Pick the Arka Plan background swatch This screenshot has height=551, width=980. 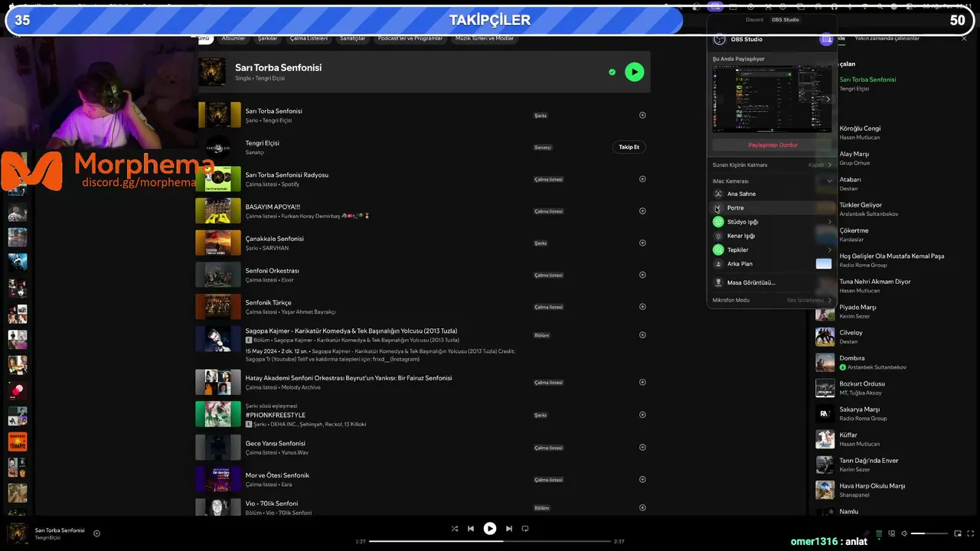[x=824, y=264]
